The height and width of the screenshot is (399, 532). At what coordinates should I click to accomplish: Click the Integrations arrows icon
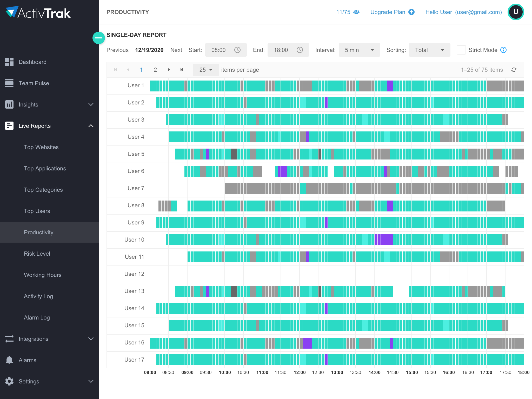pyautogui.click(x=9, y=339)
